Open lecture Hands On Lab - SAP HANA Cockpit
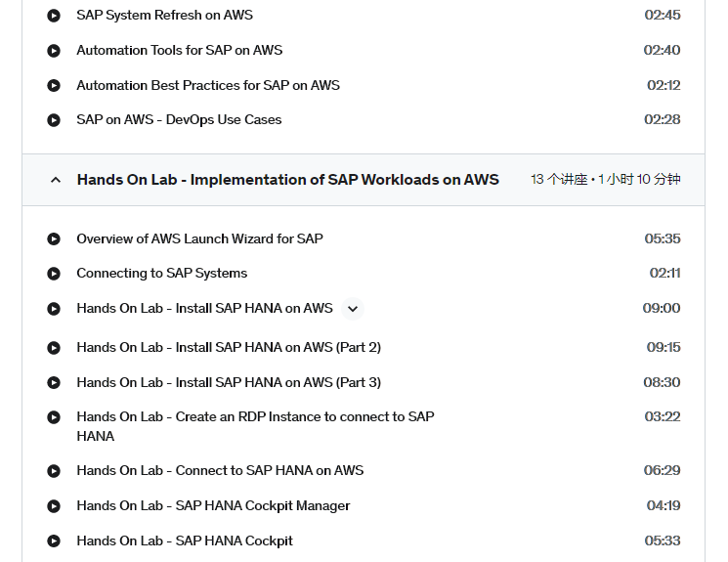Screen dimensions: 728x562 [x=185, y=541]
